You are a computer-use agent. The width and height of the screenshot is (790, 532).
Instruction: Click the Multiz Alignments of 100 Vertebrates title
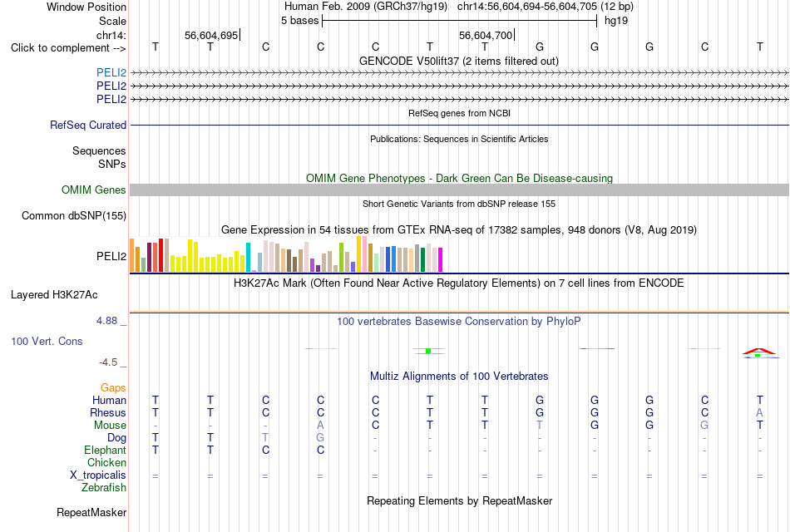pyautogui.click(x=459, y=377)
